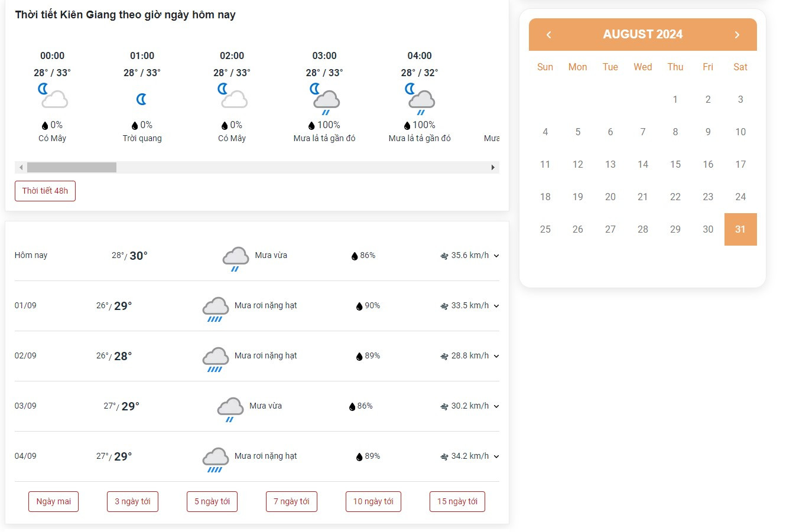Select August 25 in the calendar
The image size is (796, 532).
coord(545,229)
